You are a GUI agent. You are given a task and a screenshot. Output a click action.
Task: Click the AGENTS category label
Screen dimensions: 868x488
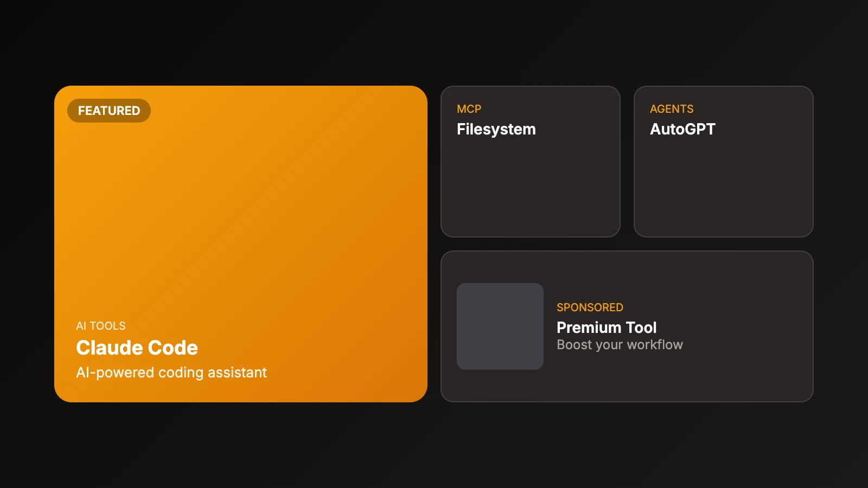tap(672, 109)
